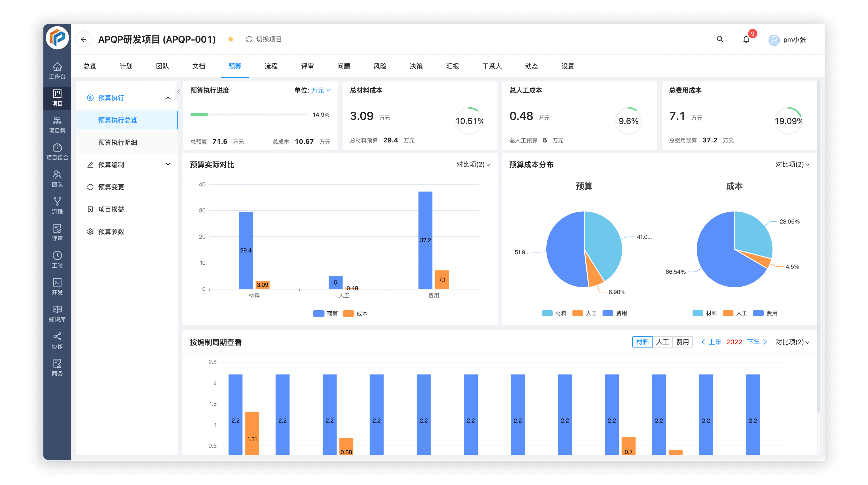Toggle 费用 legend under 成本 pie
868x485 pixels.
[x=765, y=313]
